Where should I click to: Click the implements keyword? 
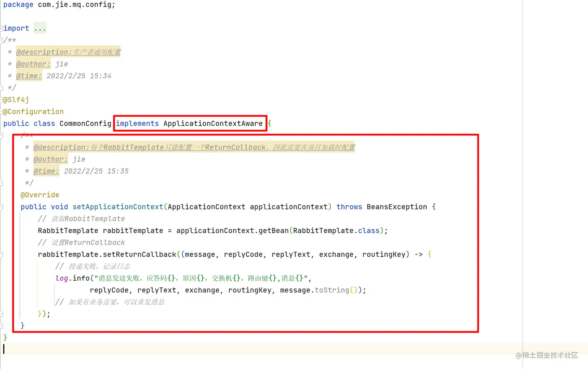[137, 123]
